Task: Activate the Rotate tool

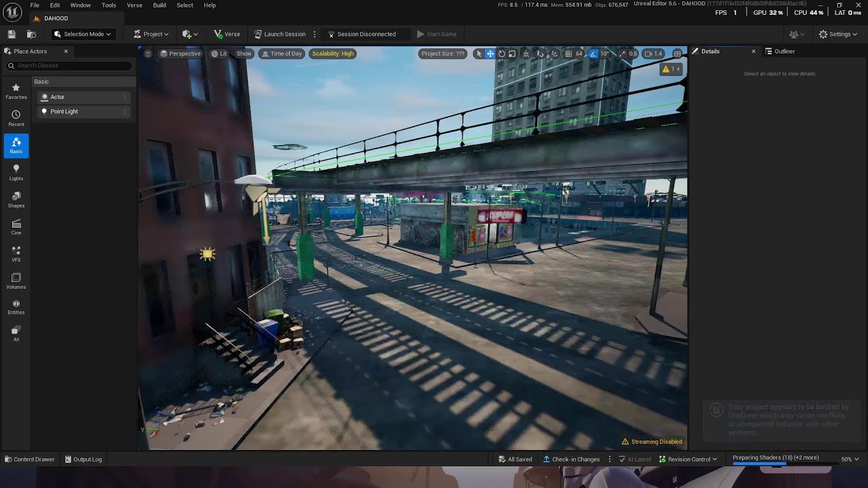Action: coord(502,54)
